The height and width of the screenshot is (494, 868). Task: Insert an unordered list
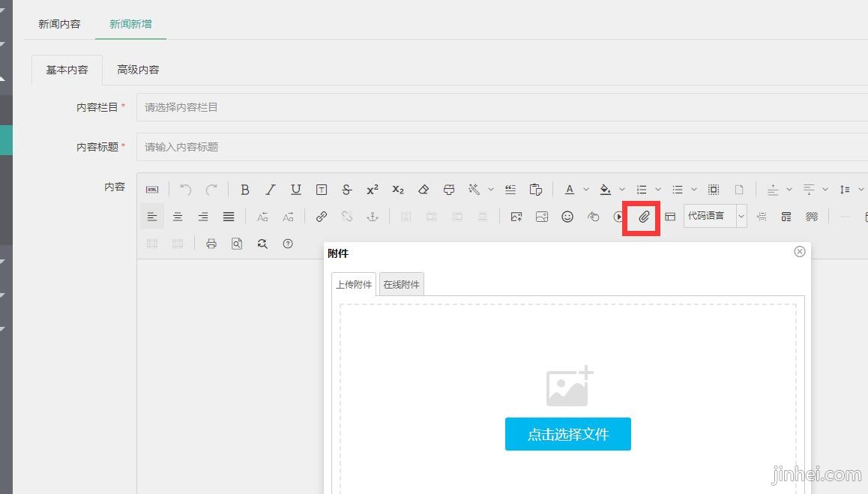[x=678, y=190]
